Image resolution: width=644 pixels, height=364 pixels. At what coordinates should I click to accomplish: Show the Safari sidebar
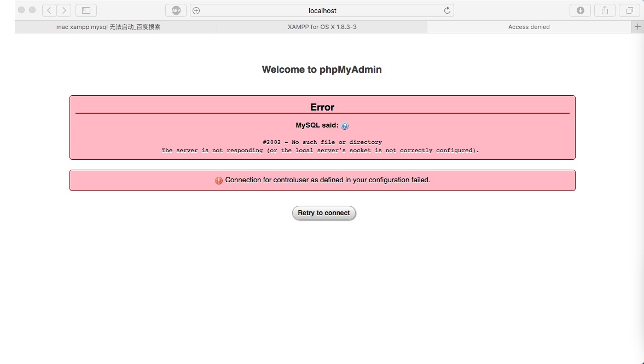pos(86,11)
